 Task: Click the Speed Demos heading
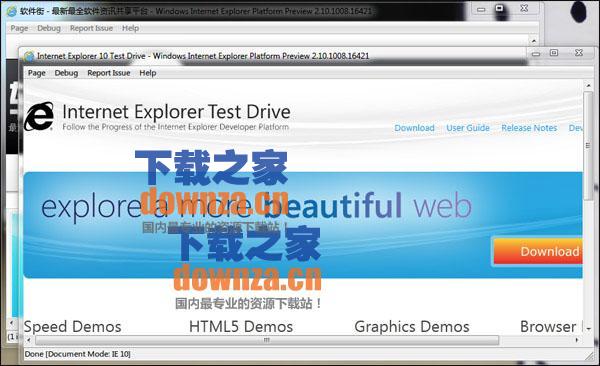[x=72, y=327]
